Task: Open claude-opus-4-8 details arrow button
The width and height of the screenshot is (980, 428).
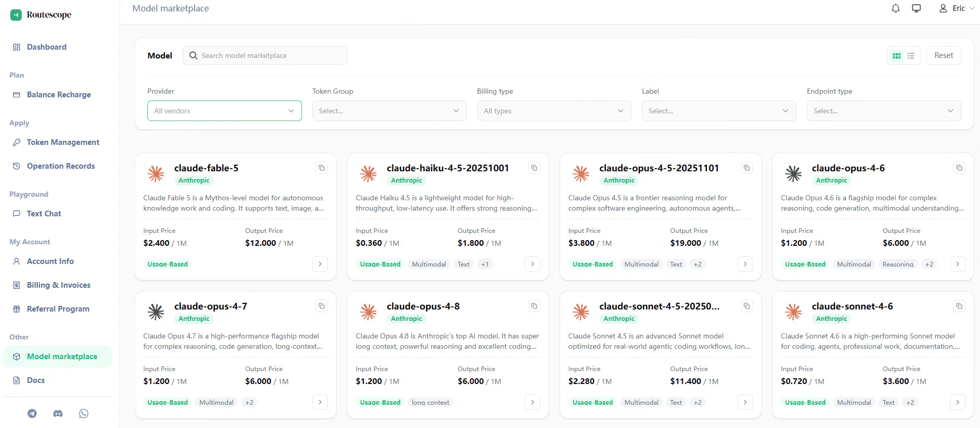Action: point(533,402)
